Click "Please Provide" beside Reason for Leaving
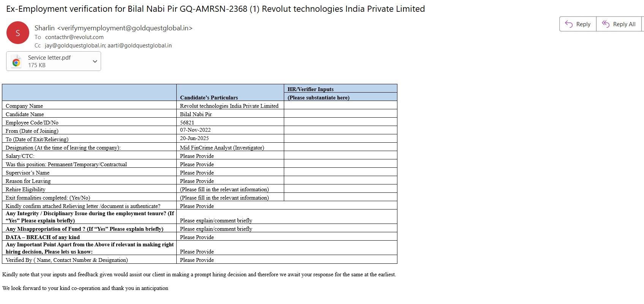The image size is (644, 304). pos(197,181)
